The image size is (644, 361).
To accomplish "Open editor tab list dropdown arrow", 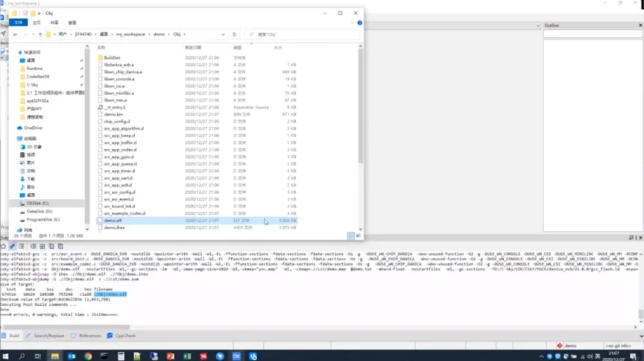I will pos(538,25).
